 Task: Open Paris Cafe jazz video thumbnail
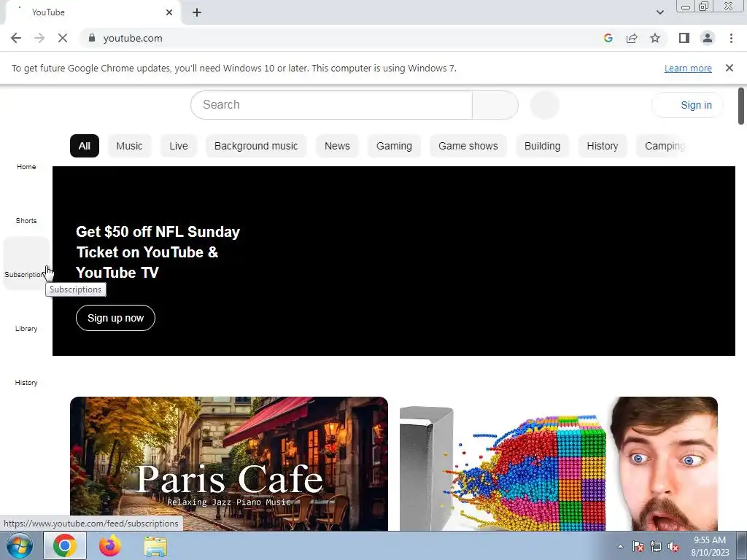(228, 463)
